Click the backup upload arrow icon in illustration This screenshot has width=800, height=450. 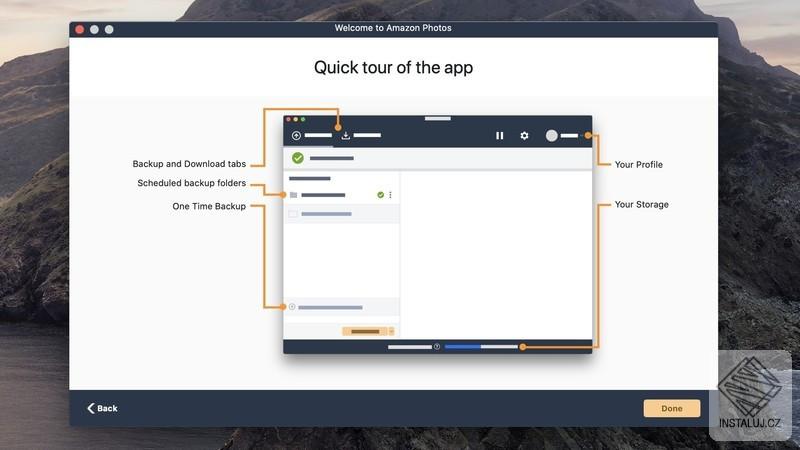[x=296, y=135]
